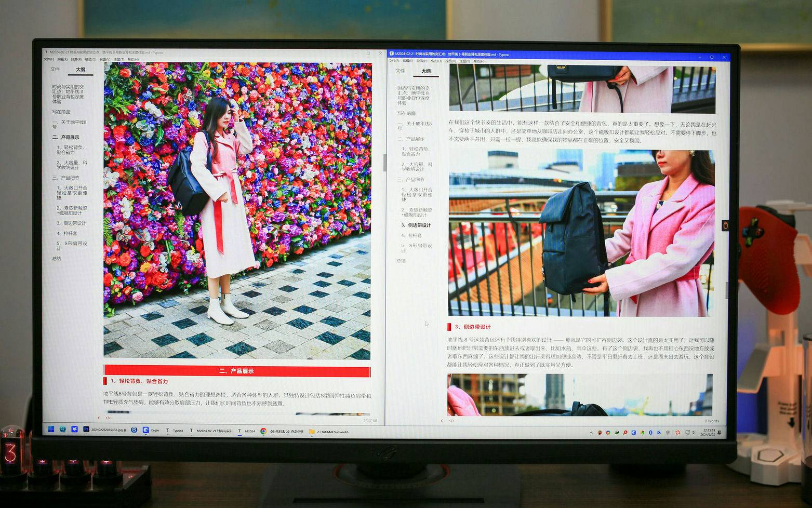The height and width of the screenshot is (508, 812).
Task: Hide sidebar using arrow in left Typora window
Action: click(98, 418)
